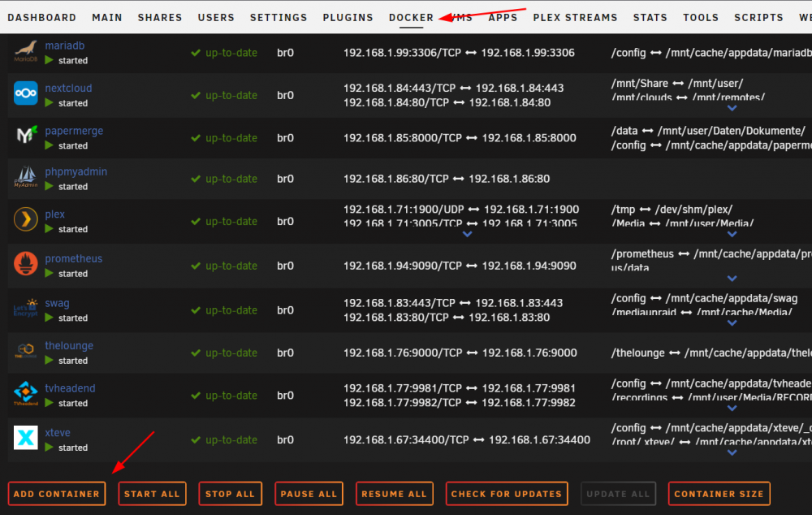This screenshot has height=515, width=812.
Task: Open the Apps tab
Action: click(x=503, y=18)
